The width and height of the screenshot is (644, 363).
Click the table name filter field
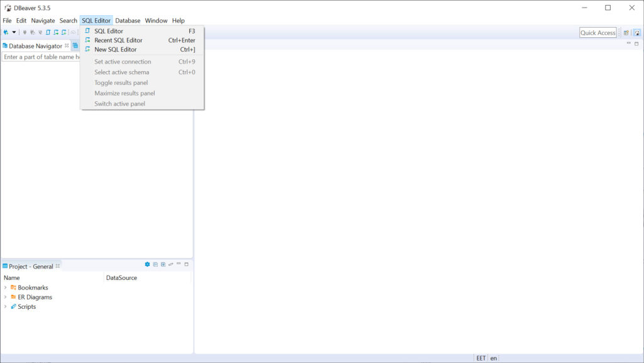coord(41,57)
